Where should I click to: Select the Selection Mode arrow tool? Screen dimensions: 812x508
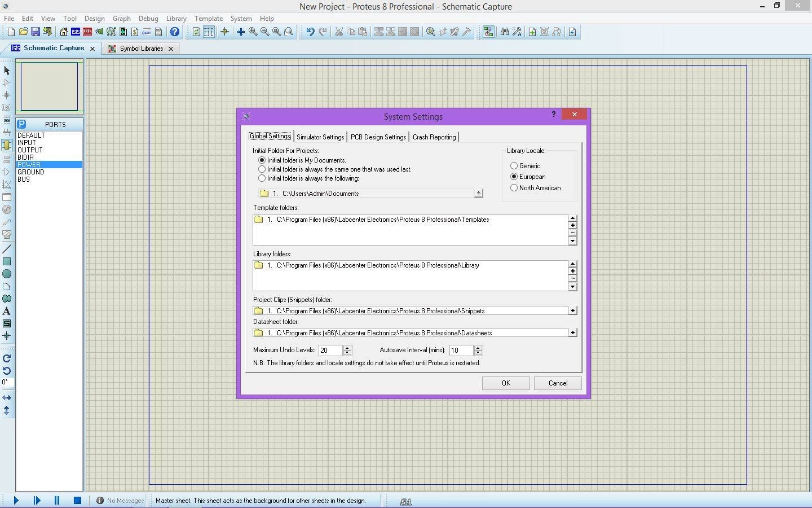(7, 71)
